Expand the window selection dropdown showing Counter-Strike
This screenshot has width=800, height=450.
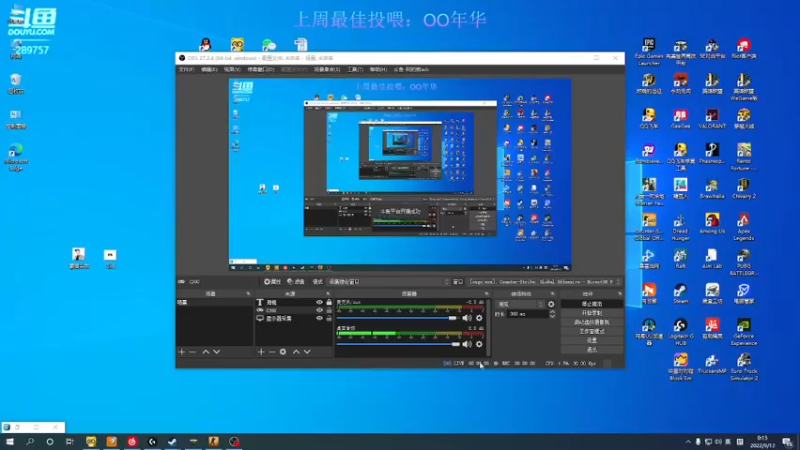(545, 282)
